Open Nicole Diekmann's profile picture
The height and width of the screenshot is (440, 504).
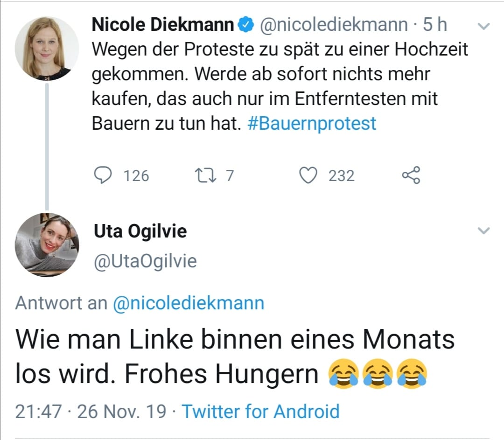click(x=47, y=48)
